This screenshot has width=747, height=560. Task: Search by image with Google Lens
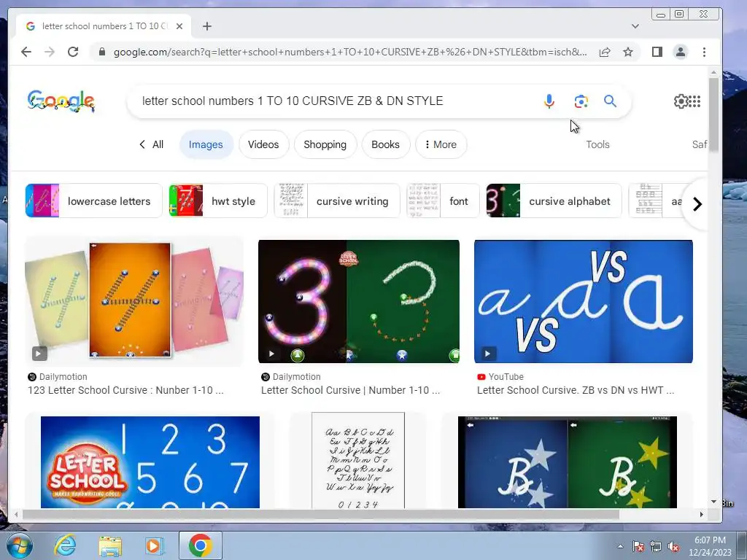(x=581, y=101)
